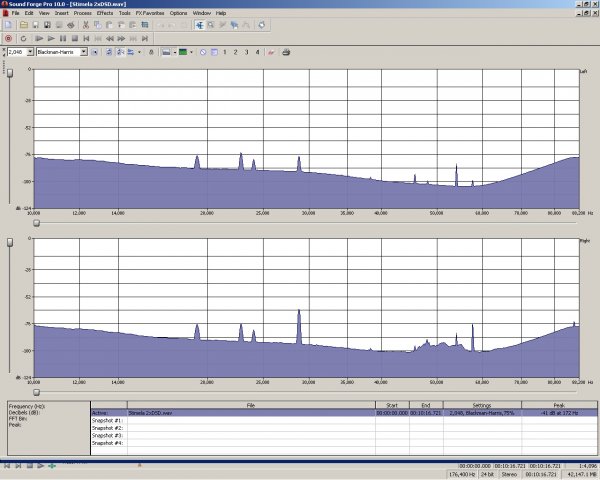The height and width of the screenshot is (480, 600).
Task: Click the Open file folder icon
Action: pos(22,25)
